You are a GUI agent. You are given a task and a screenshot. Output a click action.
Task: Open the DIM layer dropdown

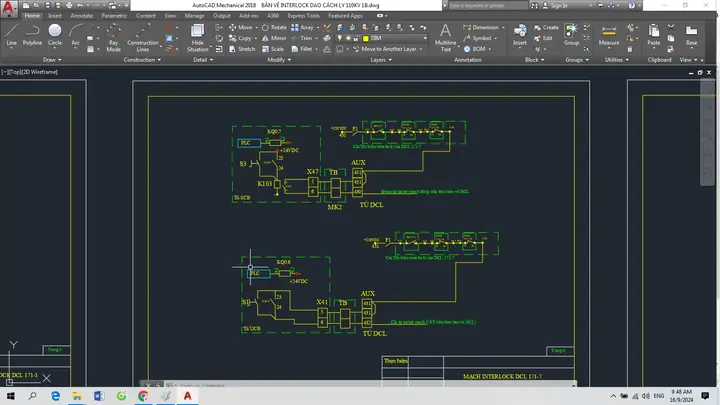point(425,38)
